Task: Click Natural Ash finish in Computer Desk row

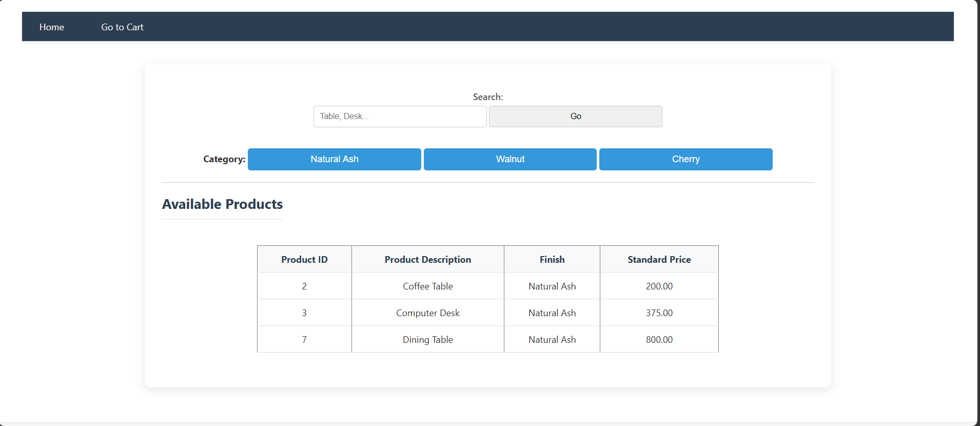Action: [x=552, y=313]
